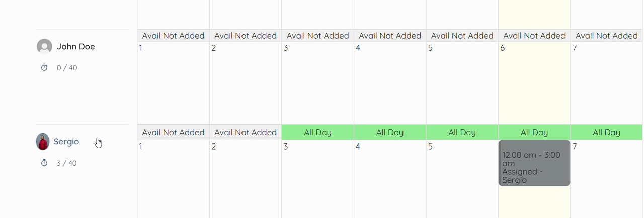Viewport: 644px width, 218px height.
Task: Click the timer icon beside 0 / 40
Action: (x=44, y=67)
